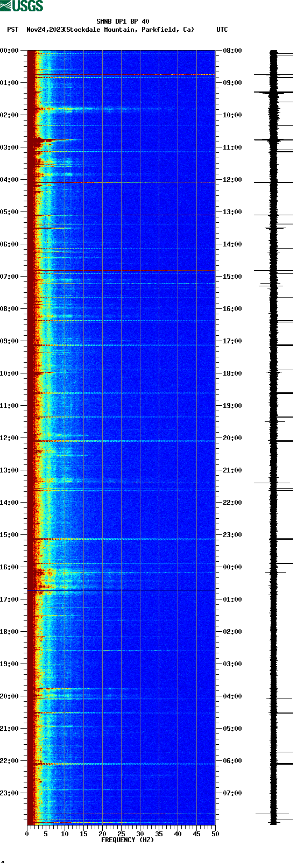Click 'Stockdale Mountain, Parkfield, Ca' location text
The image size is (297, 868).
[129, 30]
